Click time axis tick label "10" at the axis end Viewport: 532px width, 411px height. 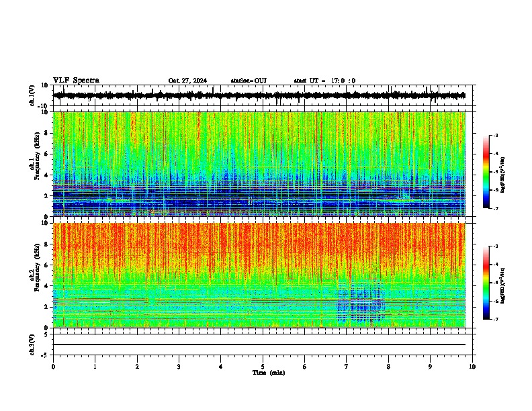coord(472,367)
